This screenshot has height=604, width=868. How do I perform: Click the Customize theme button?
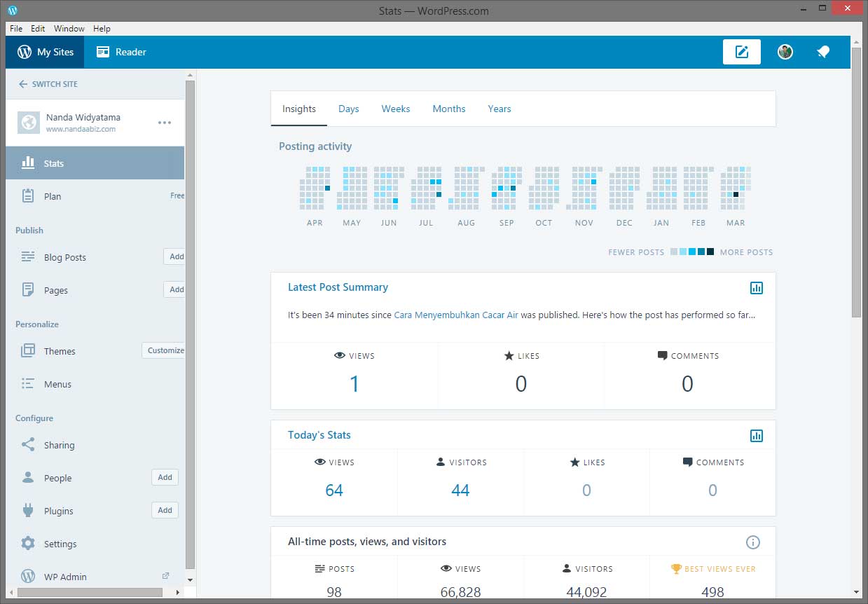164,350
